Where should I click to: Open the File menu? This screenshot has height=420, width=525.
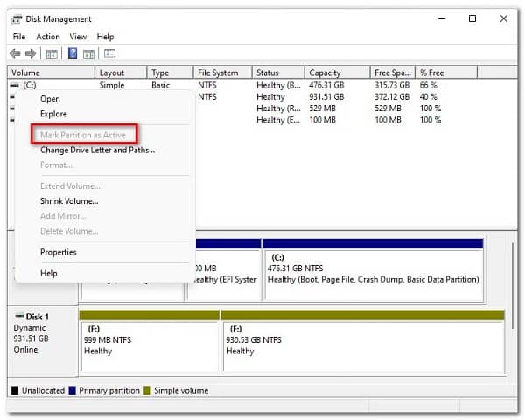19,37
